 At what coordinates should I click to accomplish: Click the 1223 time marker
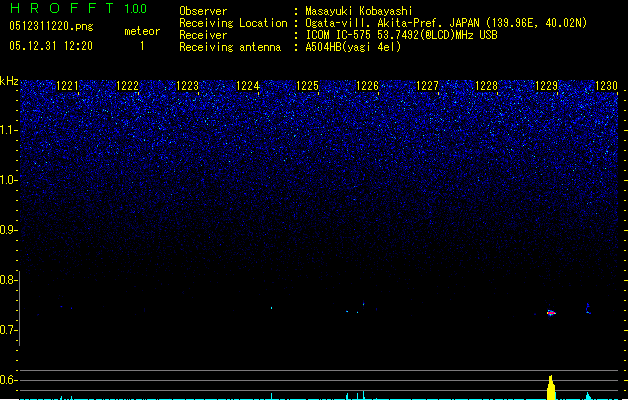point(187,86)
